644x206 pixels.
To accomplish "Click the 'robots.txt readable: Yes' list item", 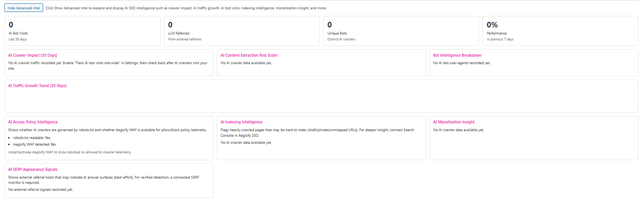I will [31, 138].
